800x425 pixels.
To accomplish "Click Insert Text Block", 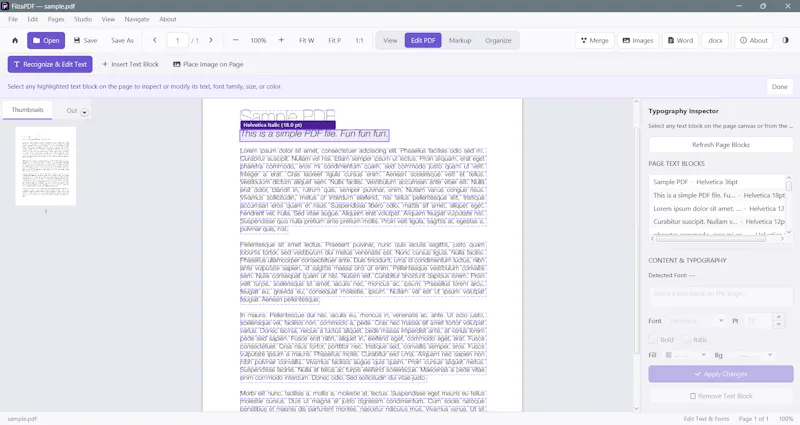I will (x=131, y=64).
